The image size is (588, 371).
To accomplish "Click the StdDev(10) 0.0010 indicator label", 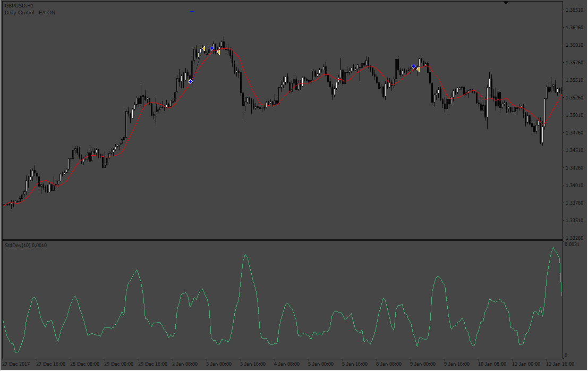I will click(x=26, y=246).
